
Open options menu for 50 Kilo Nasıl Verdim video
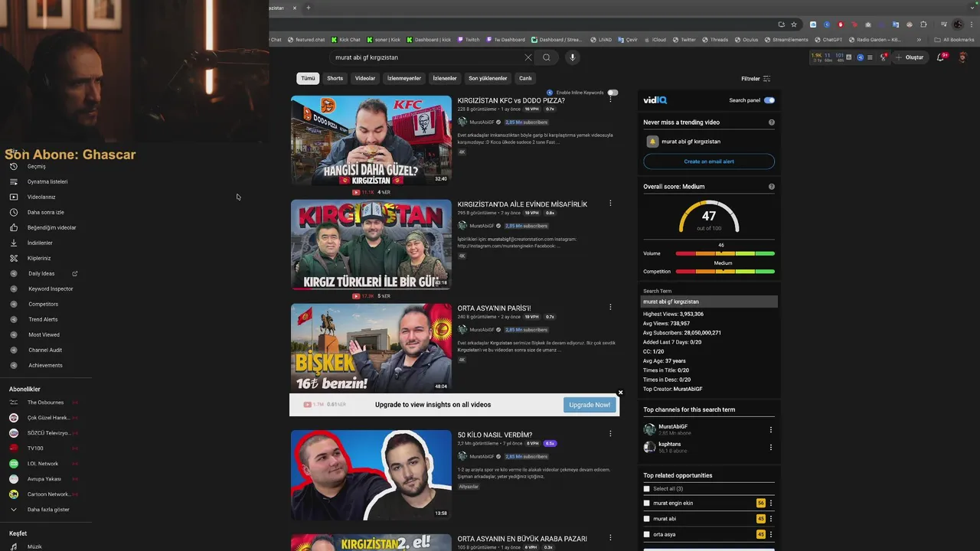point(610,434)
